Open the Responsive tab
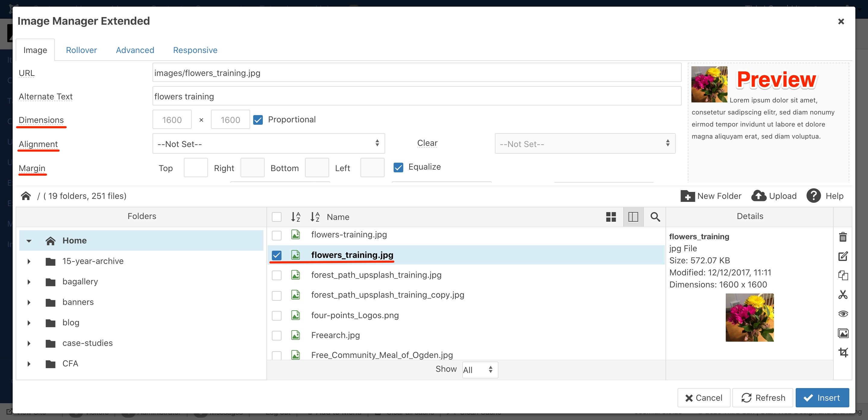This screenshot has height=420, width=868. pos(195,50)
